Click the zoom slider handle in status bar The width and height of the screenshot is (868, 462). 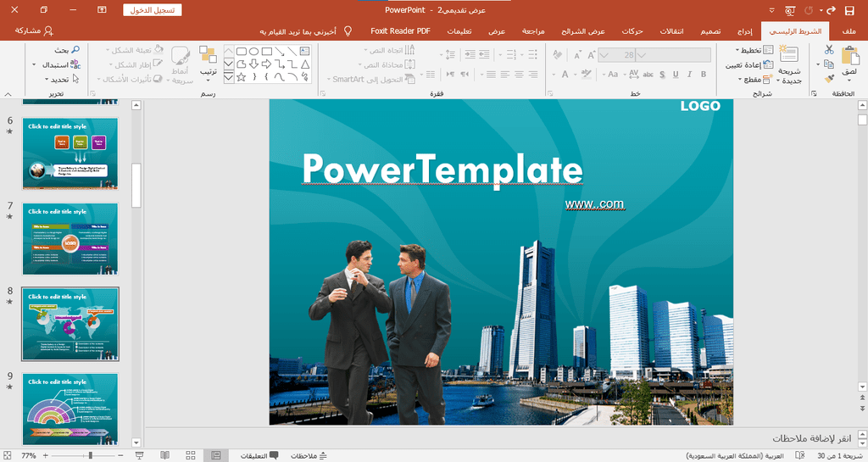(x=90, y=455)
